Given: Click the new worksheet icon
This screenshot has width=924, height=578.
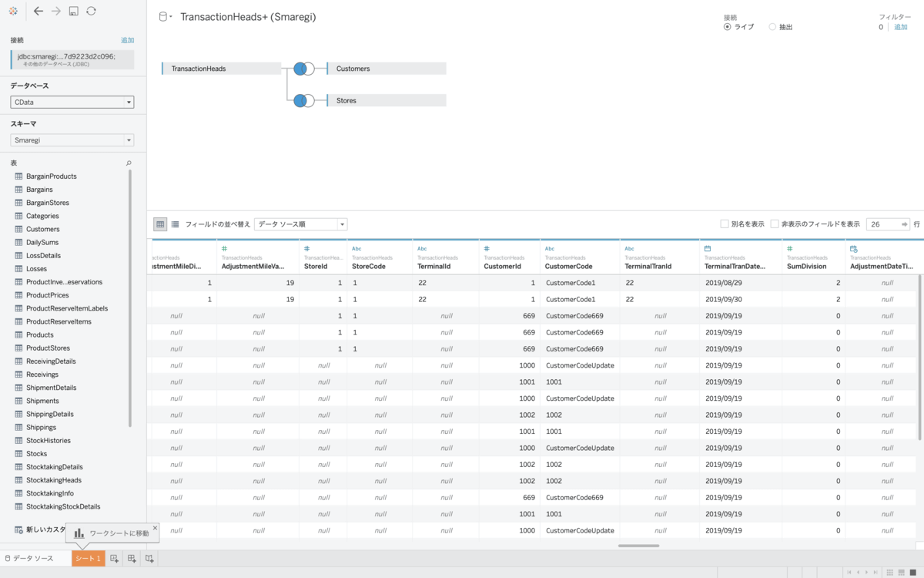Looking at the screenshot, I should pos(115,558).
